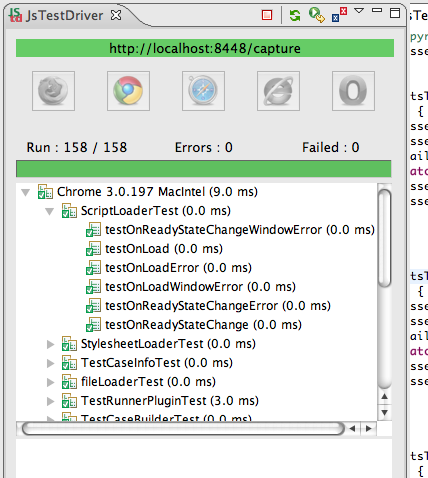Click the horizontal scroll right arrow
The image size is (428, 478).
pos(368,429)
